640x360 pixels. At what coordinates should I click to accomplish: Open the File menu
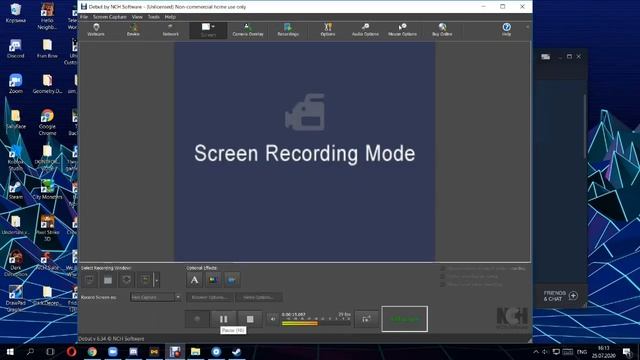point(84,17)
